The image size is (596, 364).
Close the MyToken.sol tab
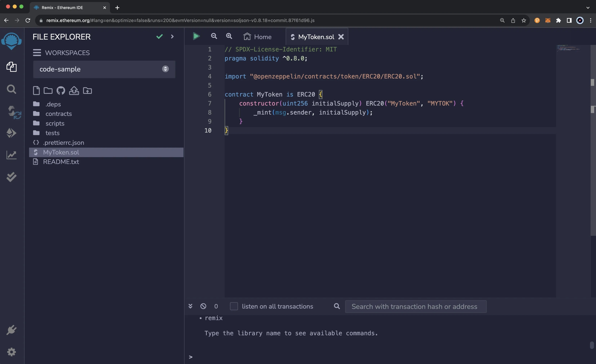[x=341, y=37]
